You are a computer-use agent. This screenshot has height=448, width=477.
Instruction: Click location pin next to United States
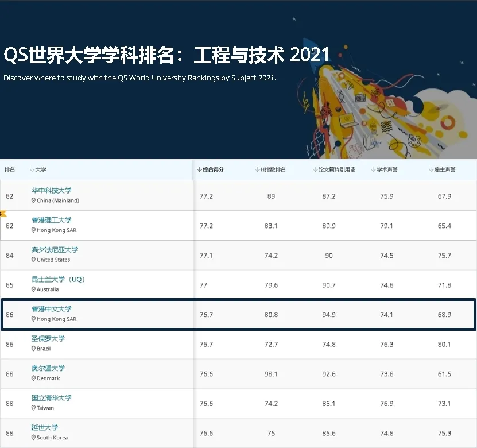(34, 260)
